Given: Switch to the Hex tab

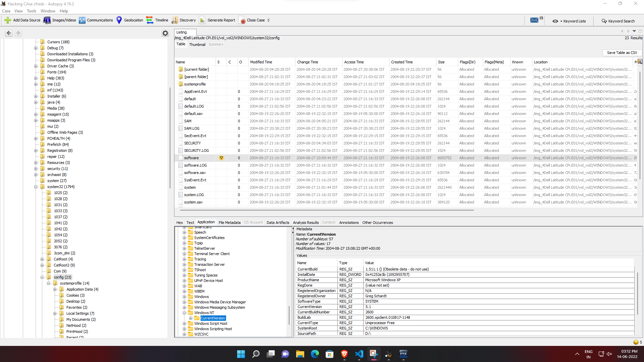Looking at the screenshot, I should [179, 222].
